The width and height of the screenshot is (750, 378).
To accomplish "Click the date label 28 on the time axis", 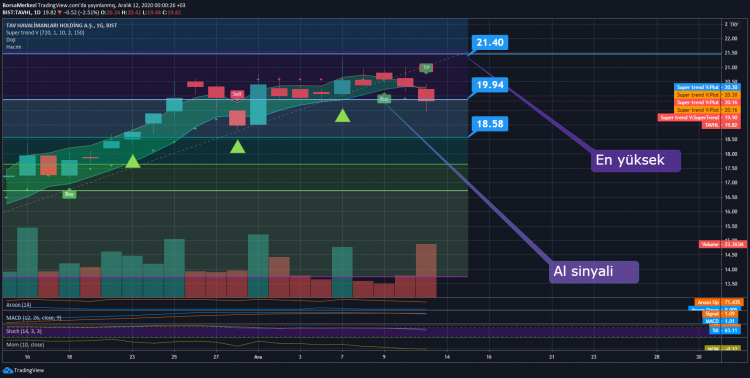I will click(656, 357).
